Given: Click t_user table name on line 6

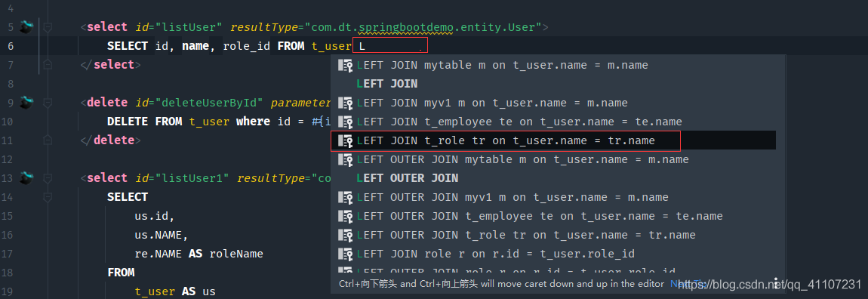Looking at the screenshot, I should (x=331, y=46).
